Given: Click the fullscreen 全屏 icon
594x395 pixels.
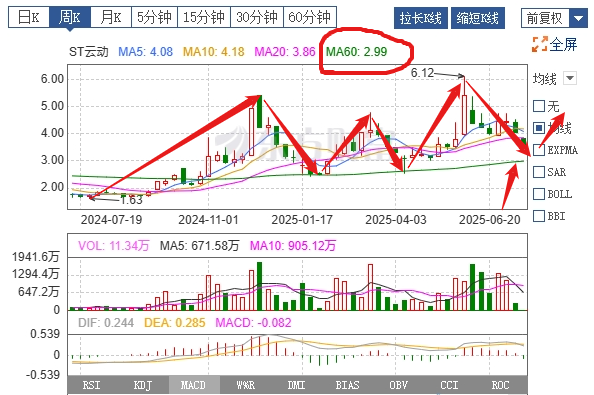Looking at the screenshot, I should pyautogui.click(x=540, y=44).
